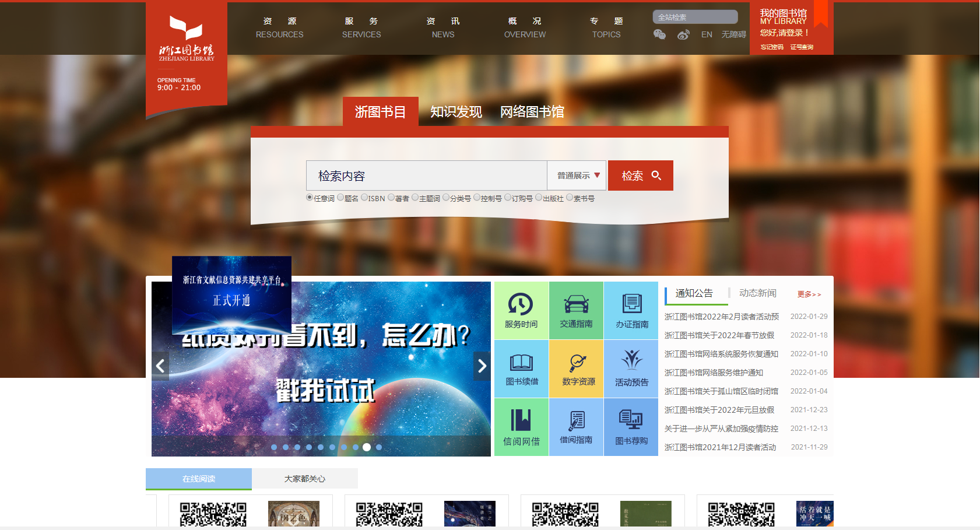Open the 图书续借 book icon tile
This screenshot has height=530, width=980.
tap(521, 368)
